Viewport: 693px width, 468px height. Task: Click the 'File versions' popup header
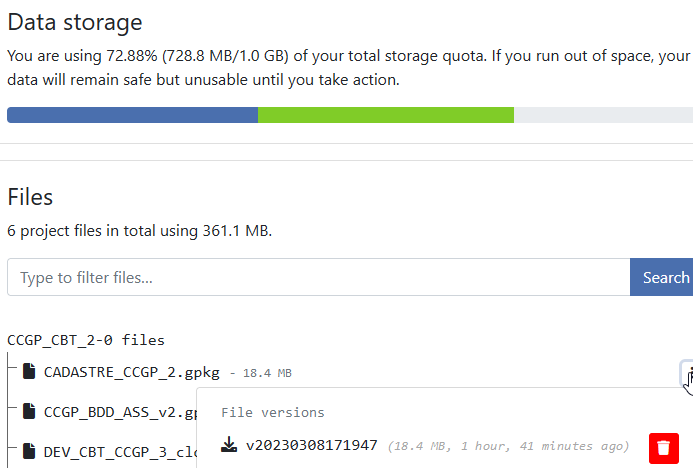pos(273,412)
